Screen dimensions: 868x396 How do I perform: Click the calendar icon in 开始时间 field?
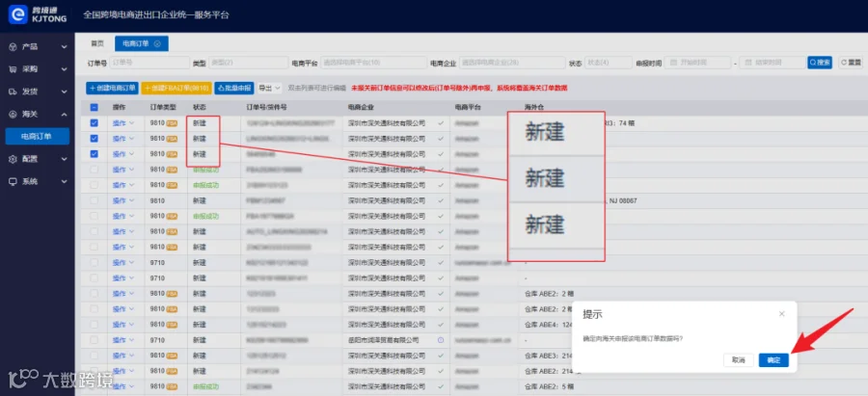pos(674,63)
